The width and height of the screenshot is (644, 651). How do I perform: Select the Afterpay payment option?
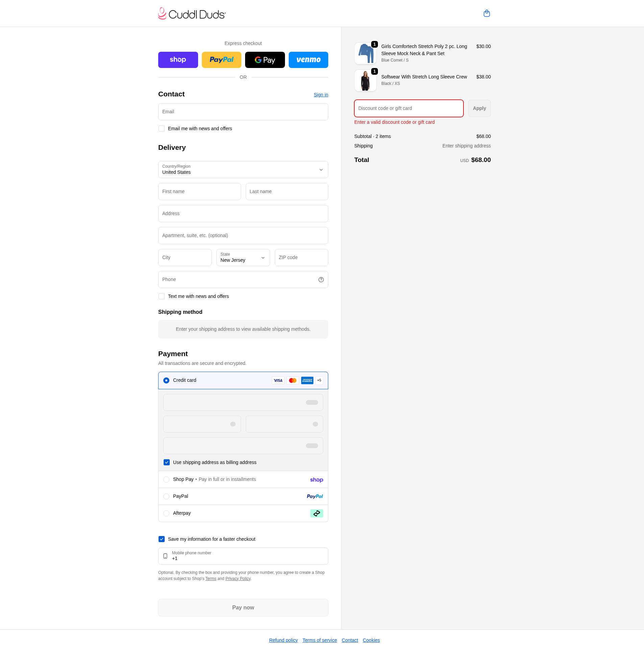[166, 513]
